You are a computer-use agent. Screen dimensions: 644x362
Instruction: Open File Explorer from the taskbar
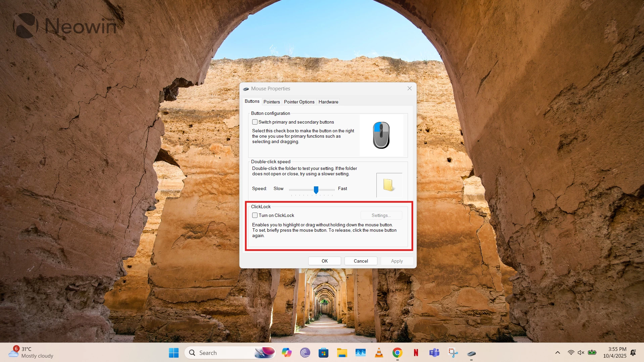tap(342, 353)
